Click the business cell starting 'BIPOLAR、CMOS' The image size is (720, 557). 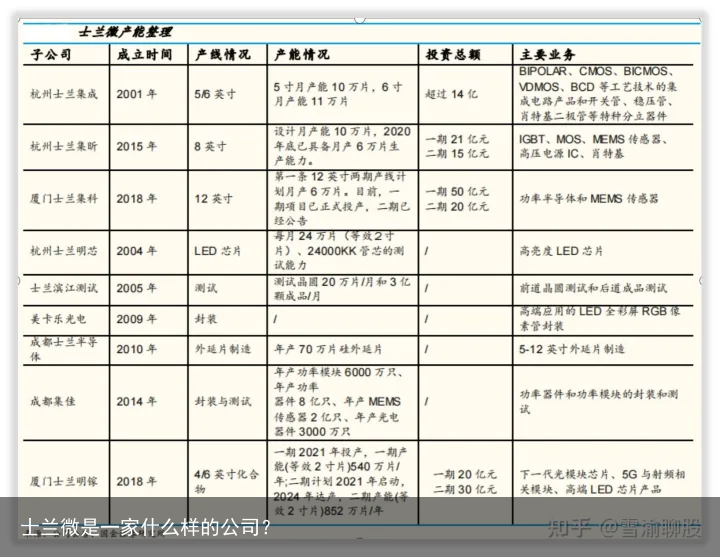tap(598, 94)
